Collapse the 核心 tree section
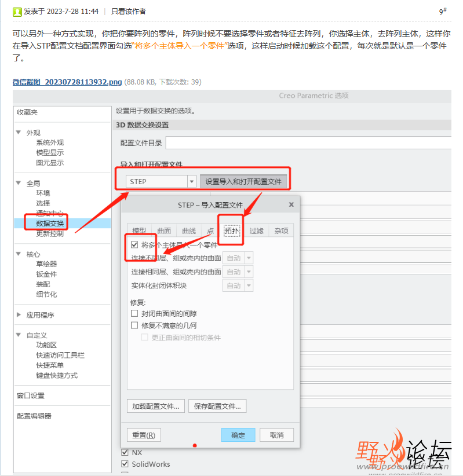This screenshot has width=463, height=476. pyautogui.click(x=19, y=254)
